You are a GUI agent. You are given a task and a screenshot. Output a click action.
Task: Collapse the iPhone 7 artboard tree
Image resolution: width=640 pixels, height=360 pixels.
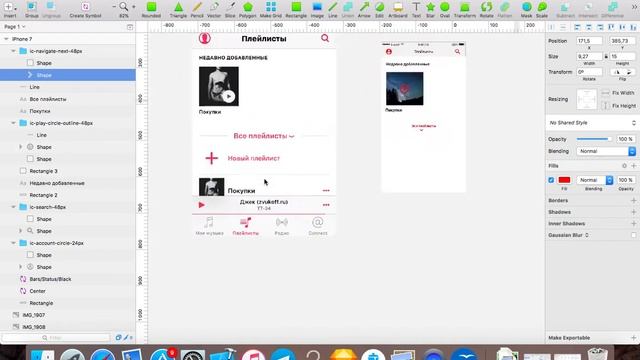(x=6, y=39)
